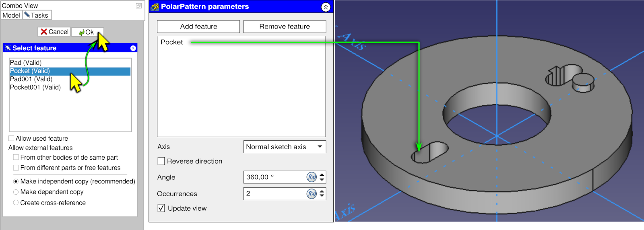Confirm with the Ok button
644x230 pixels.
pos(87,32)
